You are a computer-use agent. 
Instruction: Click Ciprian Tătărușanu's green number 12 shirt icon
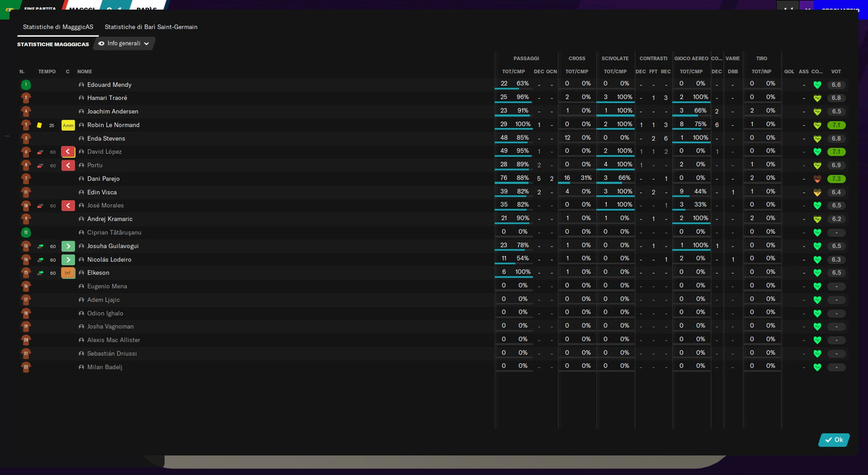click(x=26, y=232)
